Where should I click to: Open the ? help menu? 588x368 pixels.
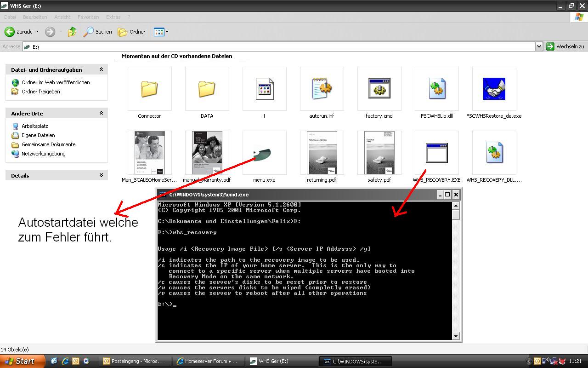(129, 17)
